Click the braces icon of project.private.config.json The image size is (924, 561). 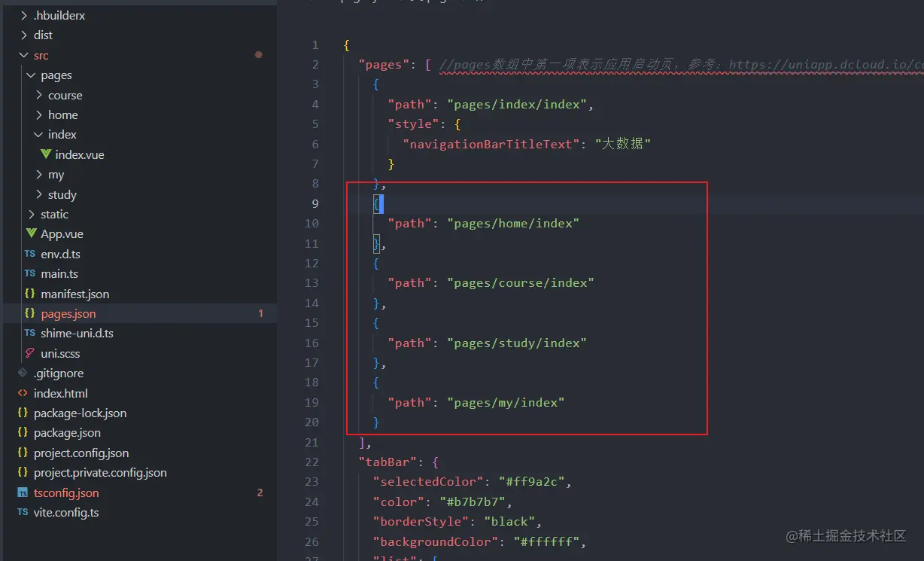pyautogui.click(x=23, y=472)
